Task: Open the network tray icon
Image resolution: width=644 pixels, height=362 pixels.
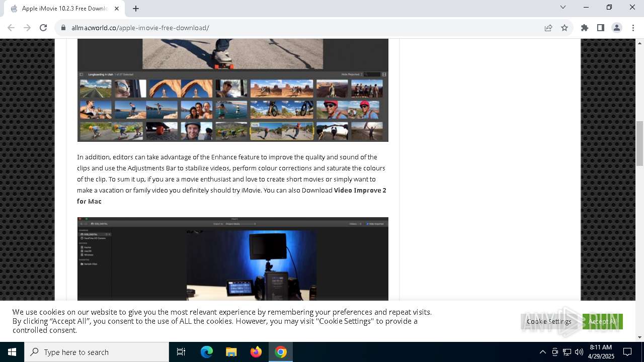Action: pyautogui.click(x=567, y=352)
